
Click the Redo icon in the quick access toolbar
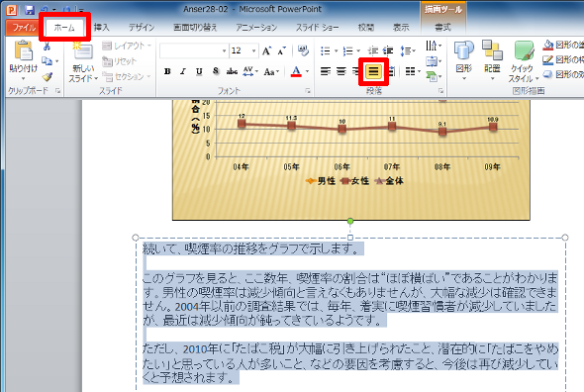point(67,10)
